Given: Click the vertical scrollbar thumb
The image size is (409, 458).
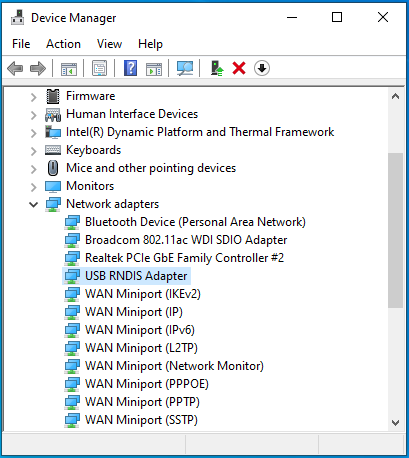Looking at the screenshot, I should point(395,230).
